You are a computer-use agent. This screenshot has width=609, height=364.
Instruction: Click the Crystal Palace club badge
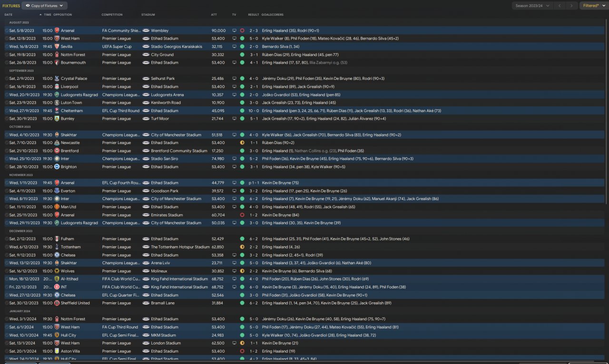click(57, 78)
